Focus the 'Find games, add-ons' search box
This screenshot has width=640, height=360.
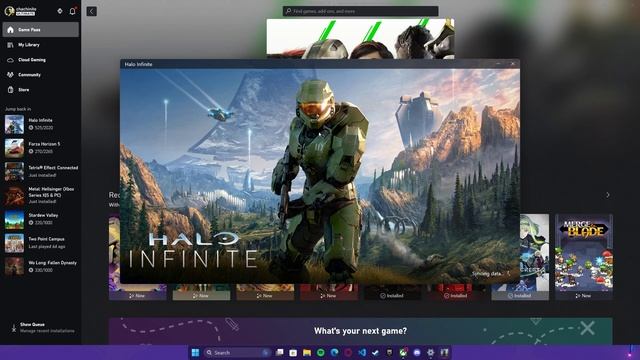[x=360, y=11]
